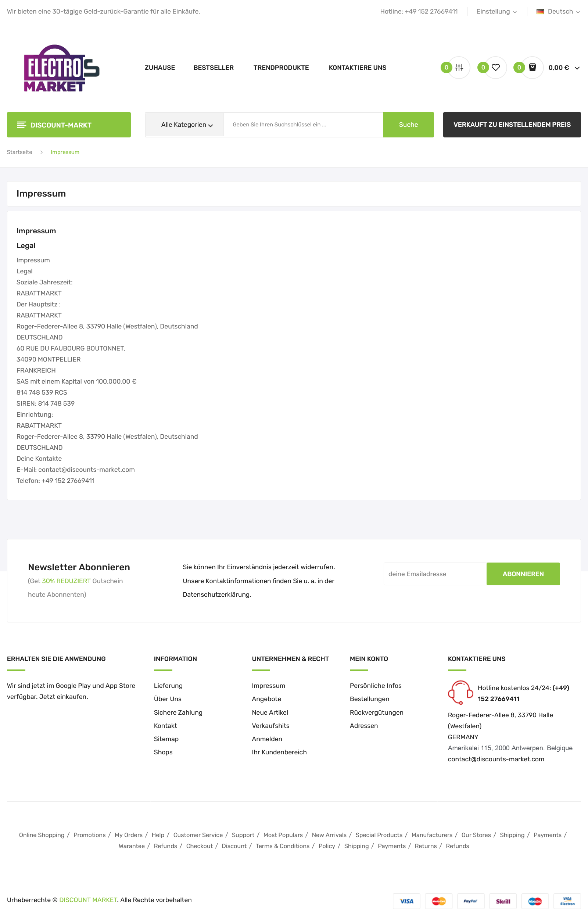This screenshot has height=923, width=588.
Task: Open the Alle Kategorien dropdown
Action: pyautogui.click(x=187, y=125)
